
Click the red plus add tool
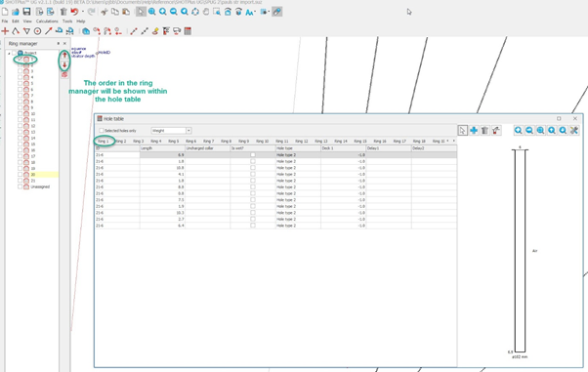(x=5, y=31)
